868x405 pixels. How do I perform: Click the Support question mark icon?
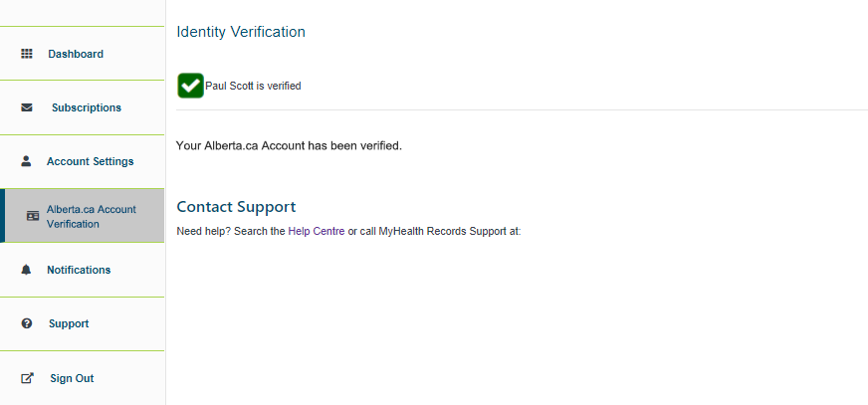tap(27, 323)
